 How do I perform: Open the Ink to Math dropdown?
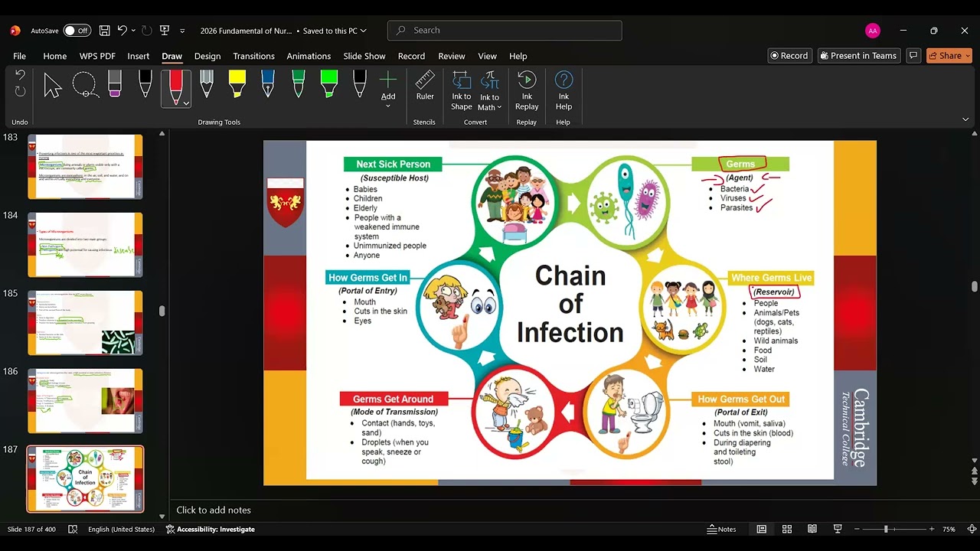click(x=499, y=108)
